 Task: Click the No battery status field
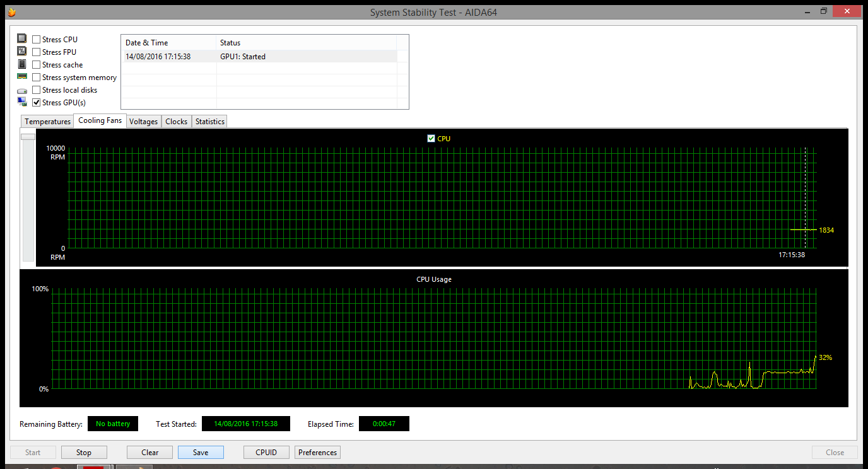113,424
